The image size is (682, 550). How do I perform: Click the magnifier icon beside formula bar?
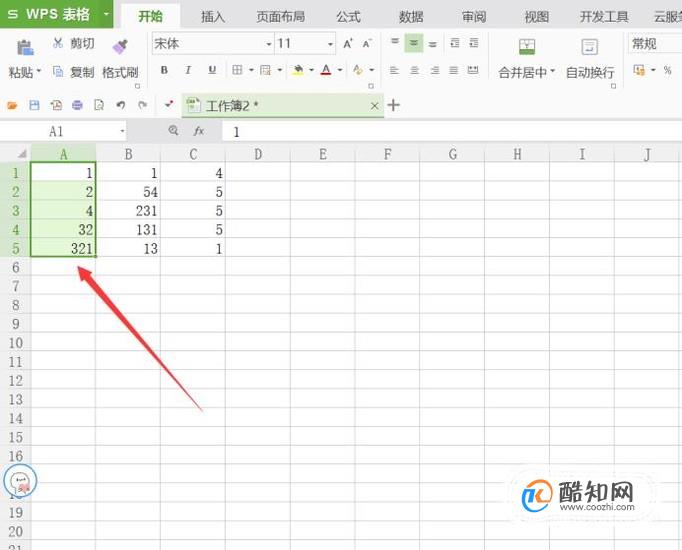pos(173,130)
